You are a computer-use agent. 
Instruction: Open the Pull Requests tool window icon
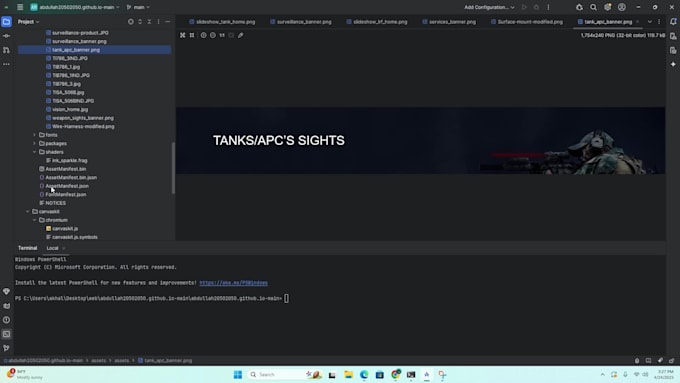(x=7, y=50)
